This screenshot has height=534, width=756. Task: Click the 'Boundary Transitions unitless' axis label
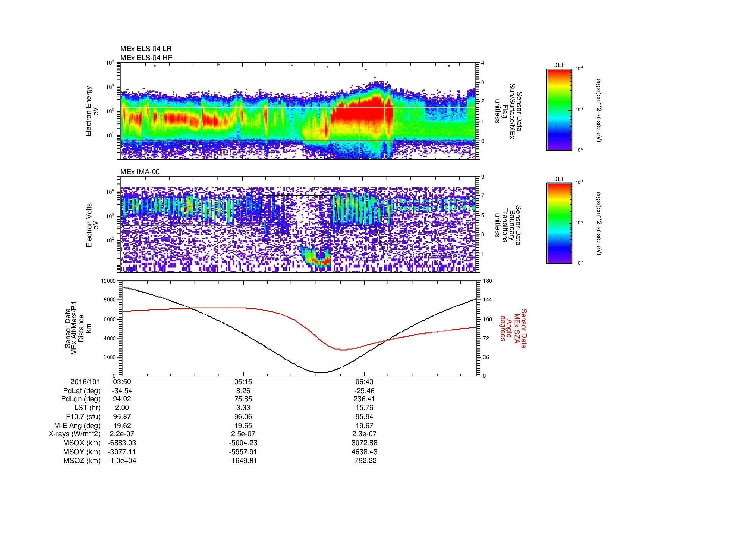508,225
